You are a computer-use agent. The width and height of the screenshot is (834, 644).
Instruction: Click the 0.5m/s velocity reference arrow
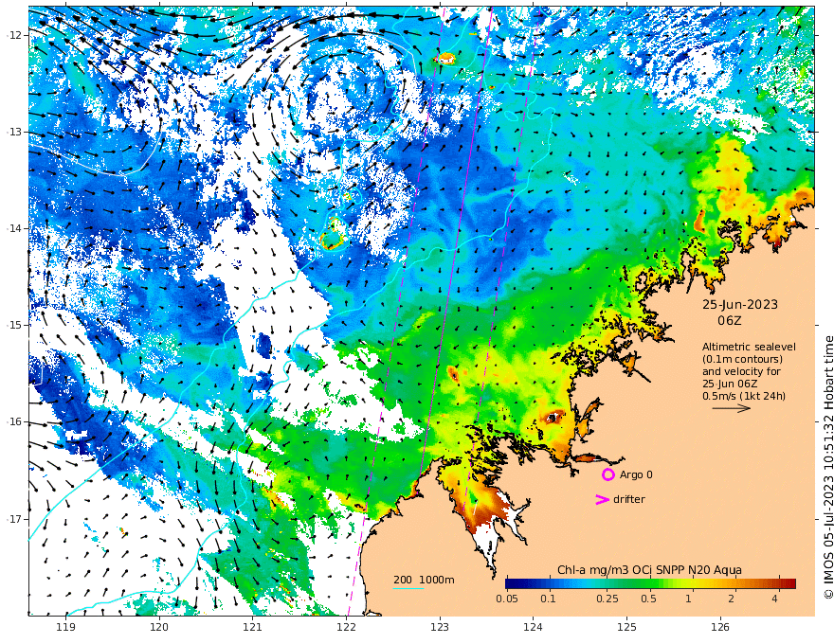[732, 408]
